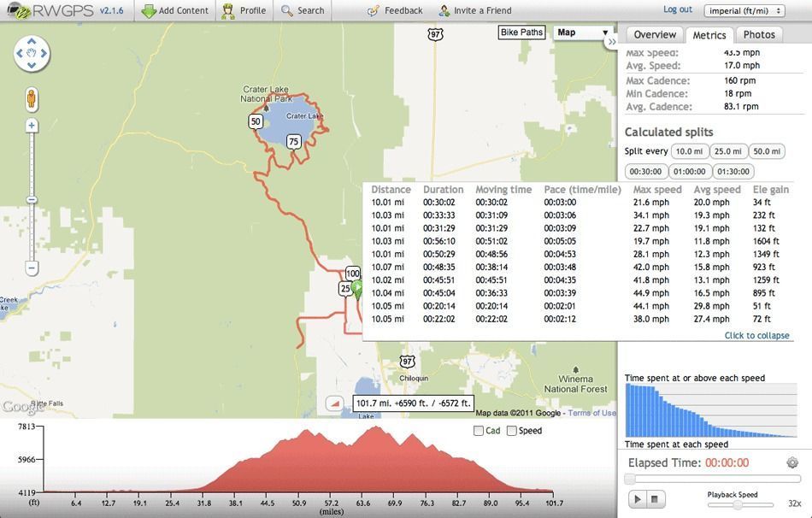Open playback settings gear icon
This screenshot has height=518, width=812.
pos(792,462)
